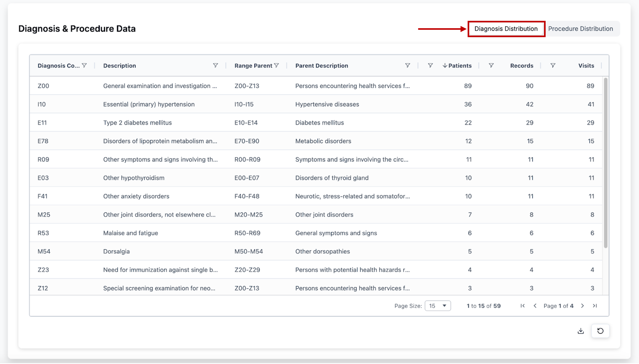The image size is (639, 364).
Task: Jump to last page arrow
Action: tap(595, 306)
